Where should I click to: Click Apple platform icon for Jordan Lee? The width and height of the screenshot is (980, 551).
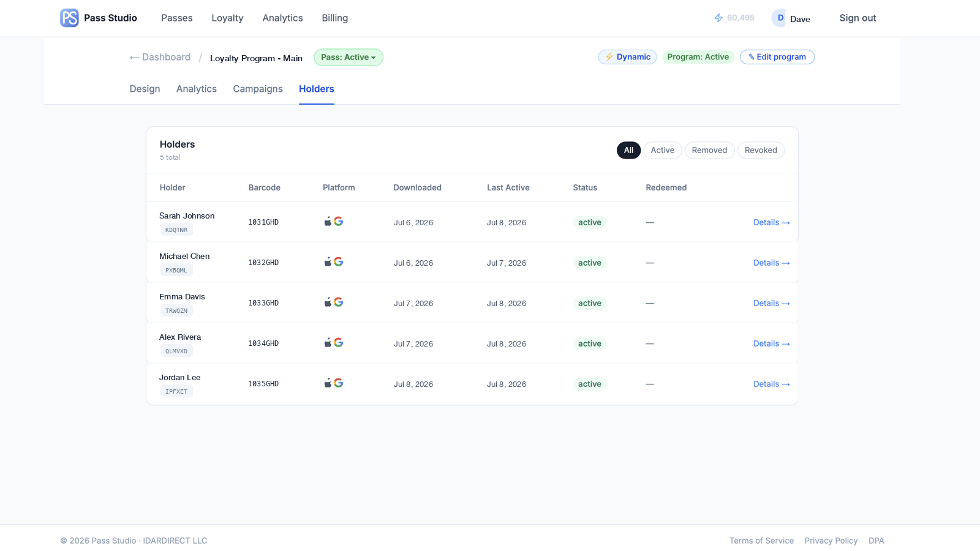coord(328,383)
